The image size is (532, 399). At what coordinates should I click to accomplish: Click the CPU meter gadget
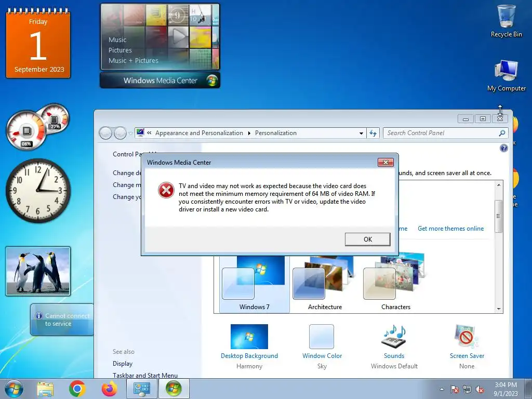pyautogui.click(x=27, y=130)
